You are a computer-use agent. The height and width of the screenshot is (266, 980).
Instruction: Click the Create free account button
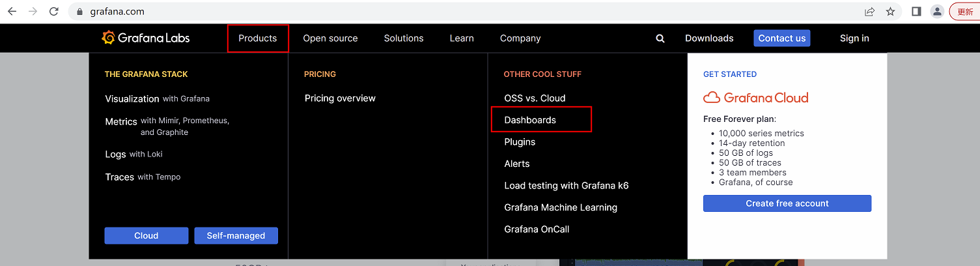pos(787,203)
